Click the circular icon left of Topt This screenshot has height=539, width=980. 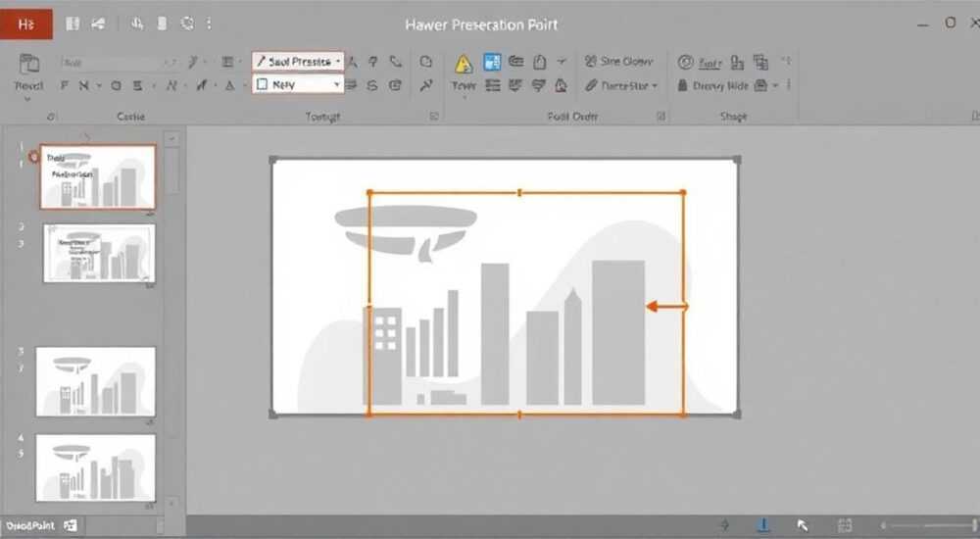coord(686,62)
